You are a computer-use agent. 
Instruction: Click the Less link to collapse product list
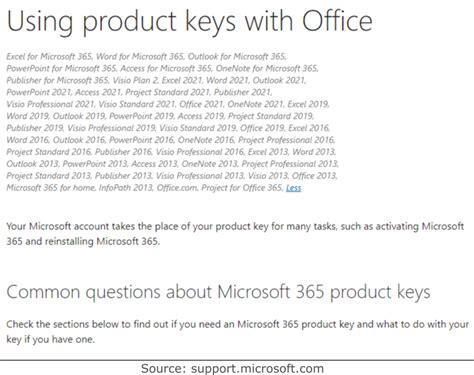point(293,188)
